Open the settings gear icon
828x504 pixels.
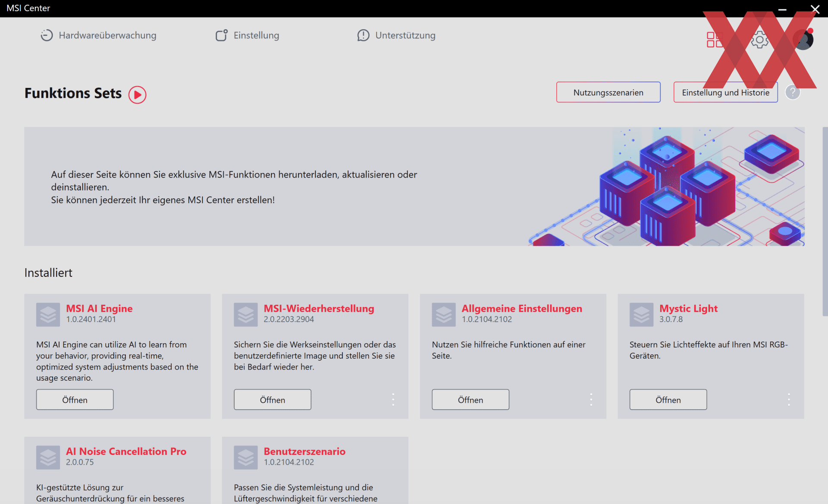pyautogui.click(x=760, y=40)
